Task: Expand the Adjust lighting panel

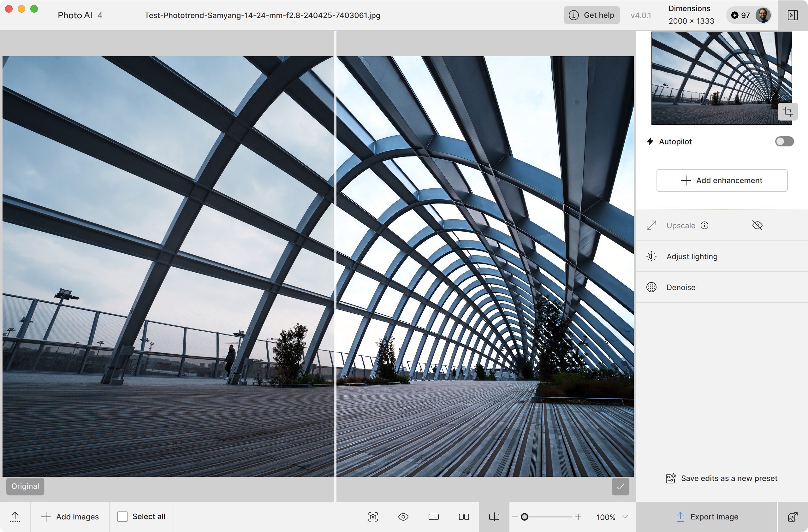Action: pyautogui.click(x=722, y=256)
